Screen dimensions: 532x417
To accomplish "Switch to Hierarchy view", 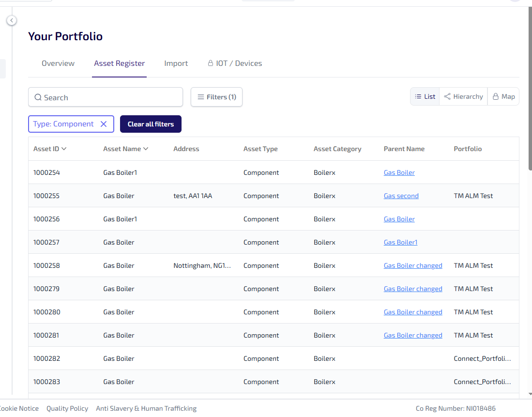I will (463, 96).
